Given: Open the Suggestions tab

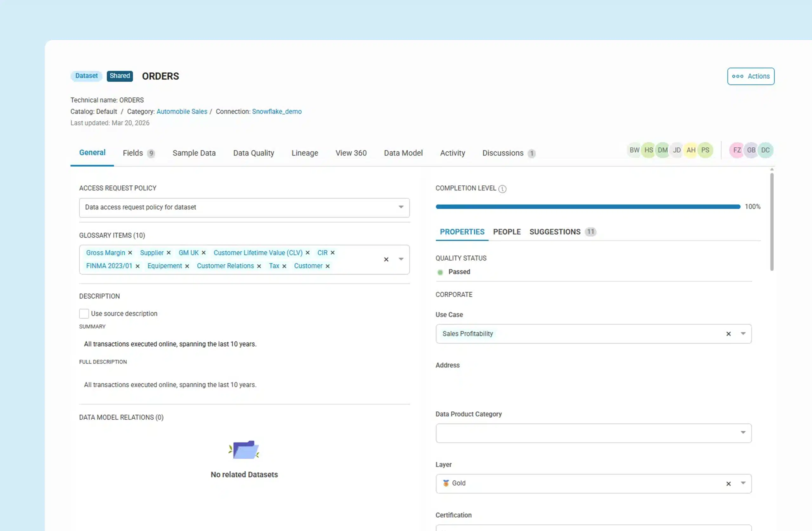Looking at the screenshot, I should coord(555,231).
